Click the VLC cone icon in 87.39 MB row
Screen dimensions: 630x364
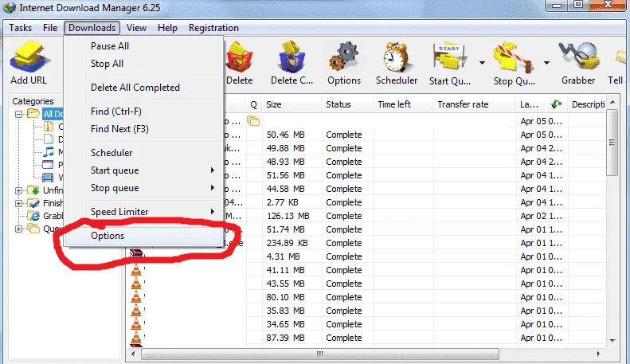[137, 337]
